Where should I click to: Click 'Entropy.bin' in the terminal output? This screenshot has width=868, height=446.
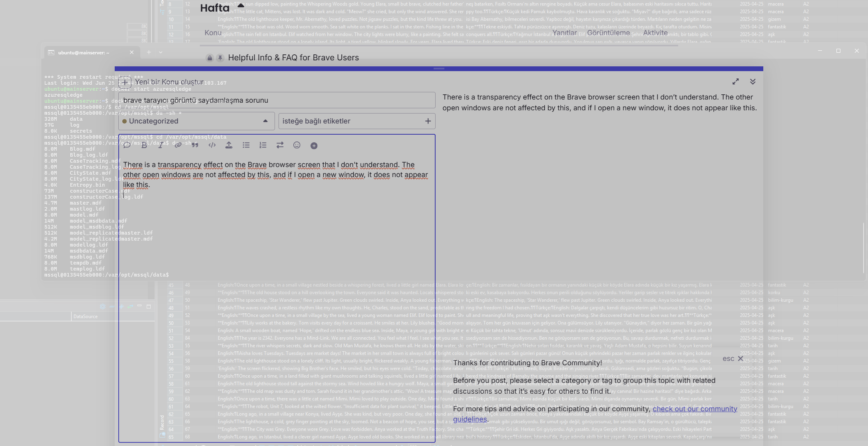click(88, 185)
